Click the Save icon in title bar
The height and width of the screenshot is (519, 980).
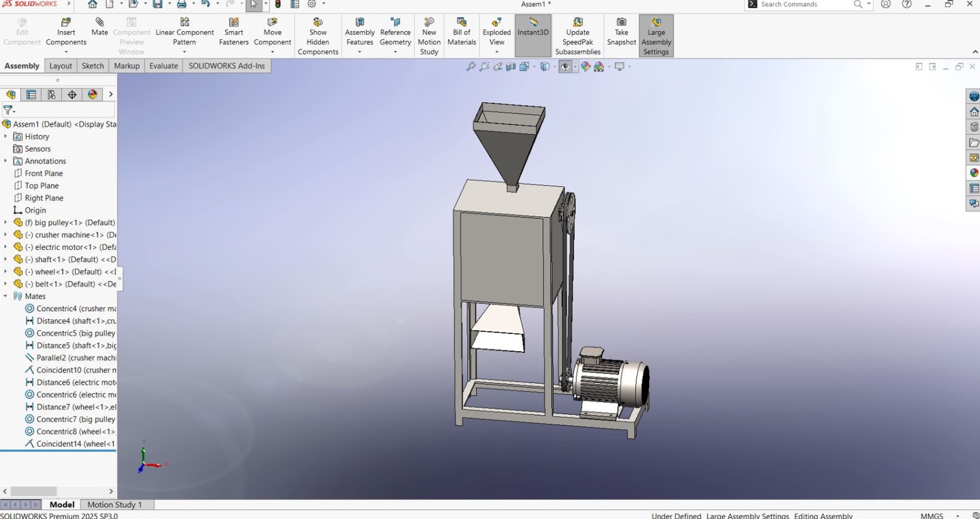tap(157, 4)
